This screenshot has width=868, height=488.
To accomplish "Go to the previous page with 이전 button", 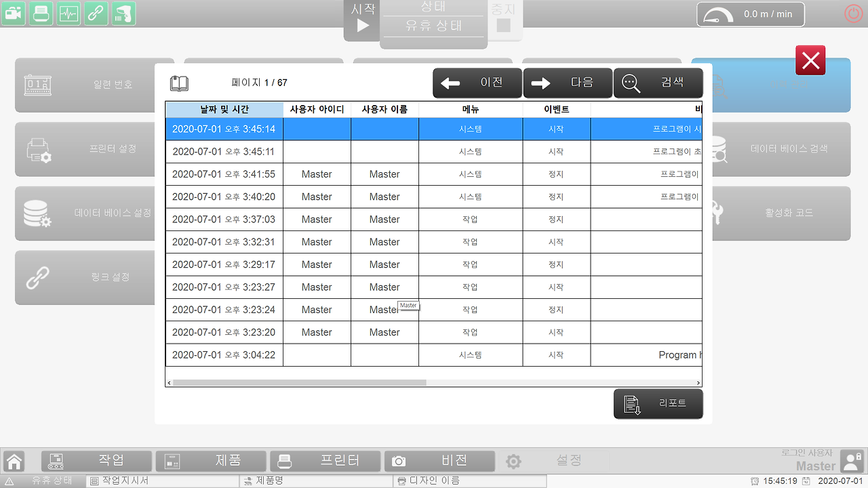I will [477, 83].
